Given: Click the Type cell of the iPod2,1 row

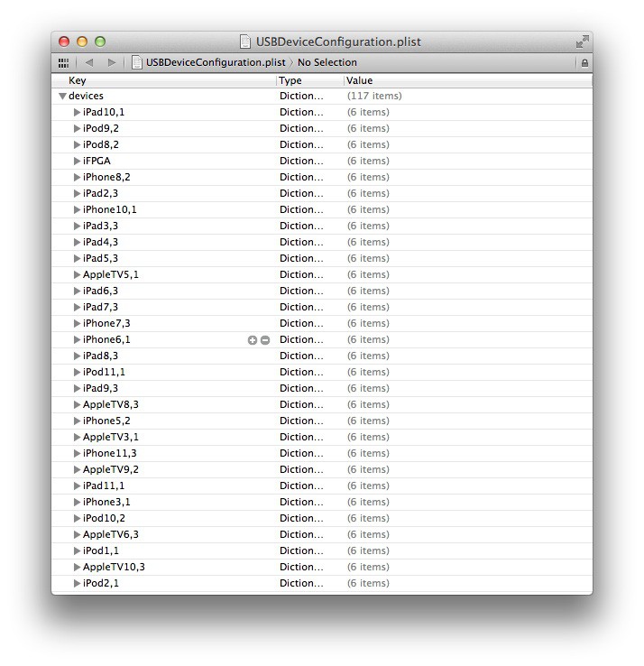Looking at the screenshot, I should [x=300, y=583].
